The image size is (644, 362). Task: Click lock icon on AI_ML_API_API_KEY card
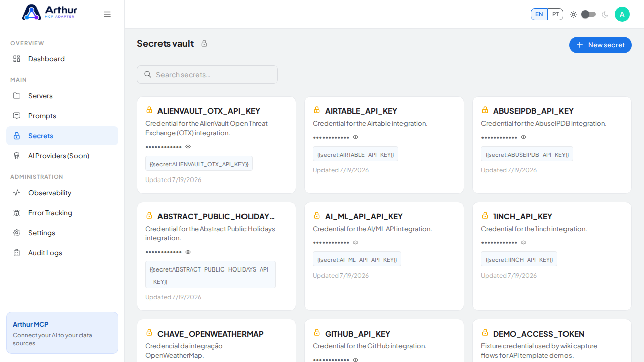click(317, 215)
